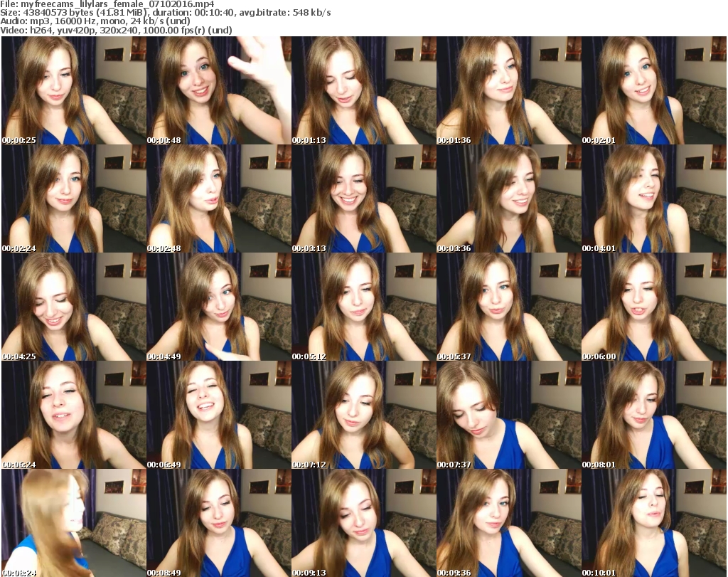728x577 pixels.
Task: Select the thumbnail frame stamped 00:08:24
Action: pos(74,523)
